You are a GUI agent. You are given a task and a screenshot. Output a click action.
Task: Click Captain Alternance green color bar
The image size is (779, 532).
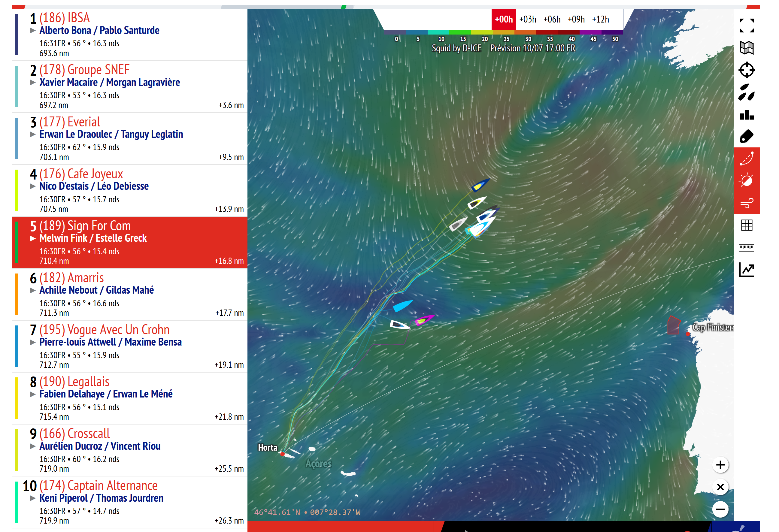[17, 502]
